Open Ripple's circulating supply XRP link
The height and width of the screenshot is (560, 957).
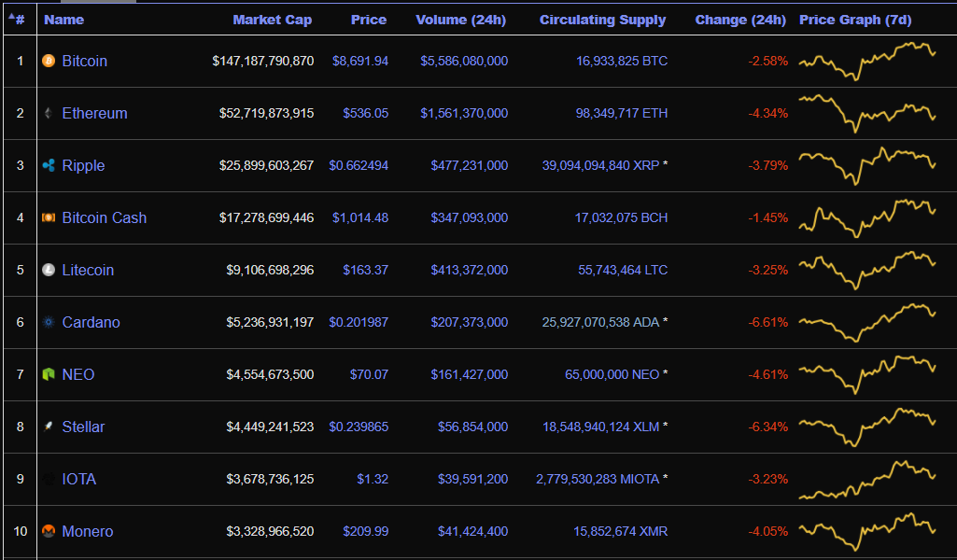coord(600,165)
